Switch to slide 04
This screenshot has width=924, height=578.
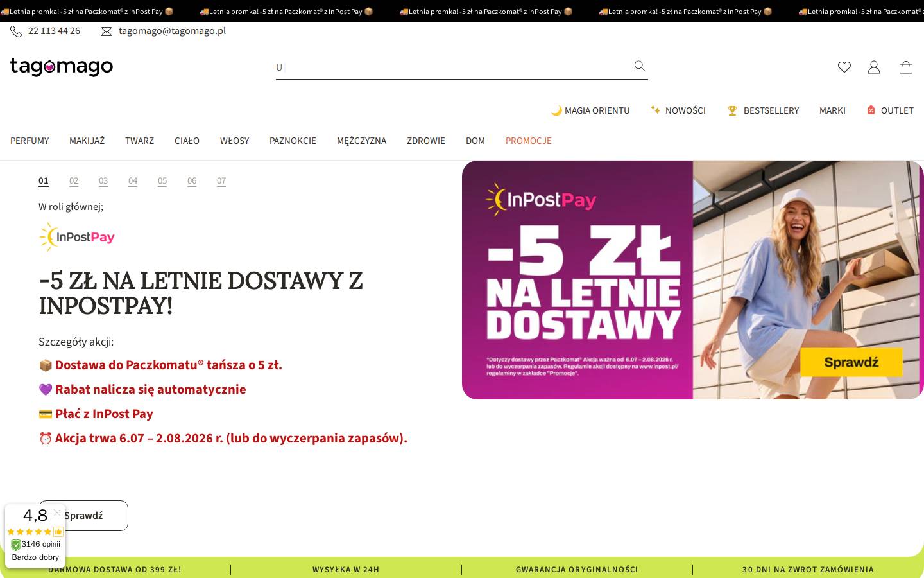tap(133, 181)
